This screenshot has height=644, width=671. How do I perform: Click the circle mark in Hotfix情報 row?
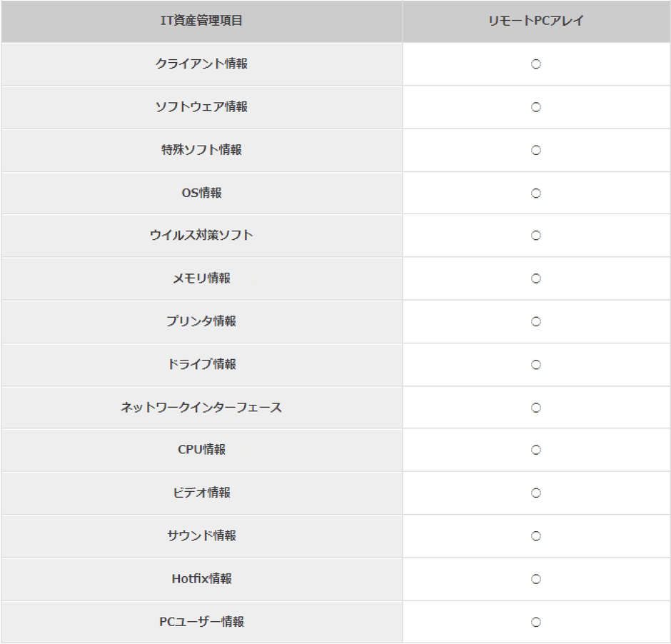536,578
